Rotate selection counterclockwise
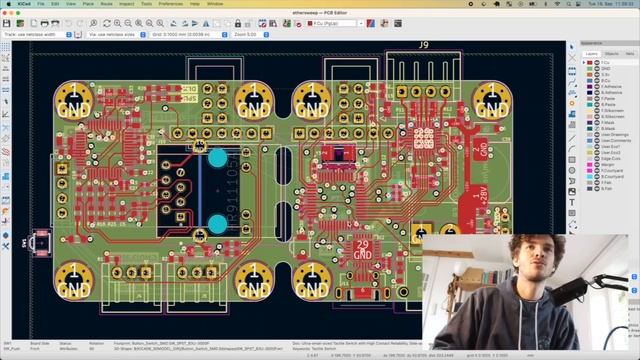Image resolution: width=640 pixels, height=360 pixels. (173, 23)
